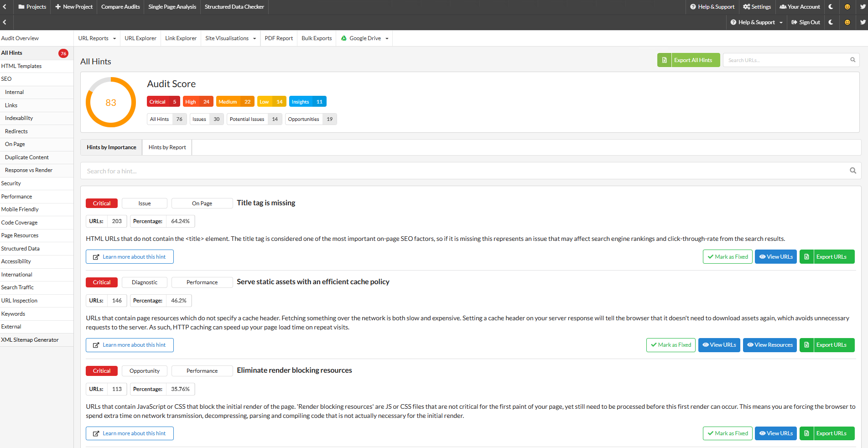868x448 pixels.
Task: Click Sign Out
Action: point(806,22)
